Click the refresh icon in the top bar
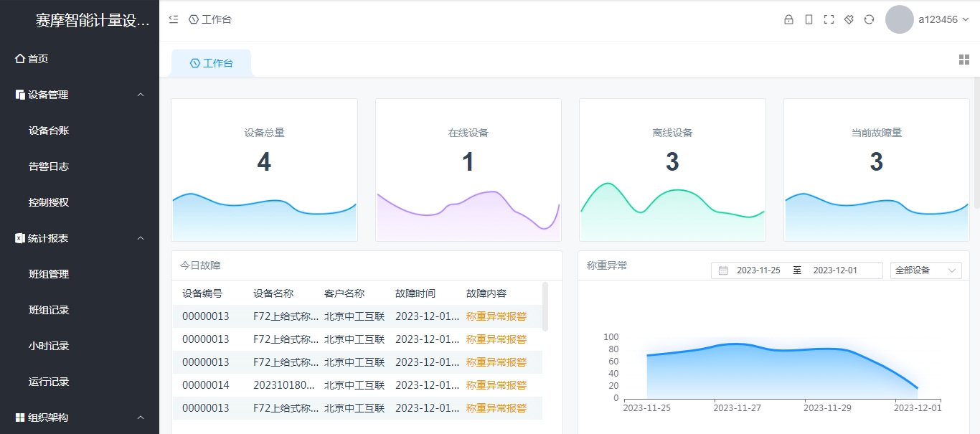Image resolution: width=980 pixels, height=434 pixels. [869, 19]
